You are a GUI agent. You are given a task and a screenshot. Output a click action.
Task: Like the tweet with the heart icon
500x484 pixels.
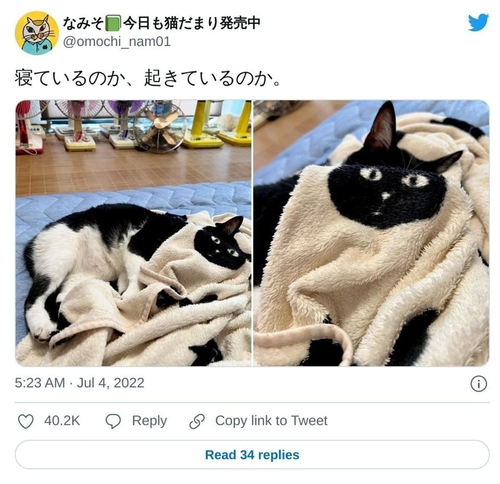tap(25, 421)
